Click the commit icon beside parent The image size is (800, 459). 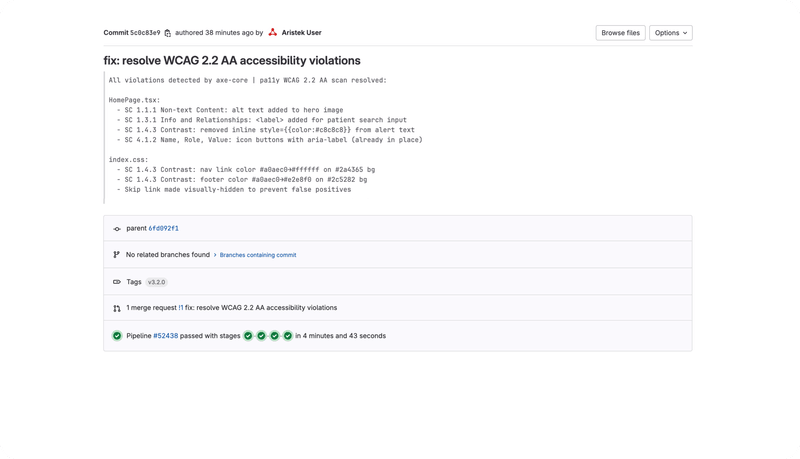click(x=117, y=229)
